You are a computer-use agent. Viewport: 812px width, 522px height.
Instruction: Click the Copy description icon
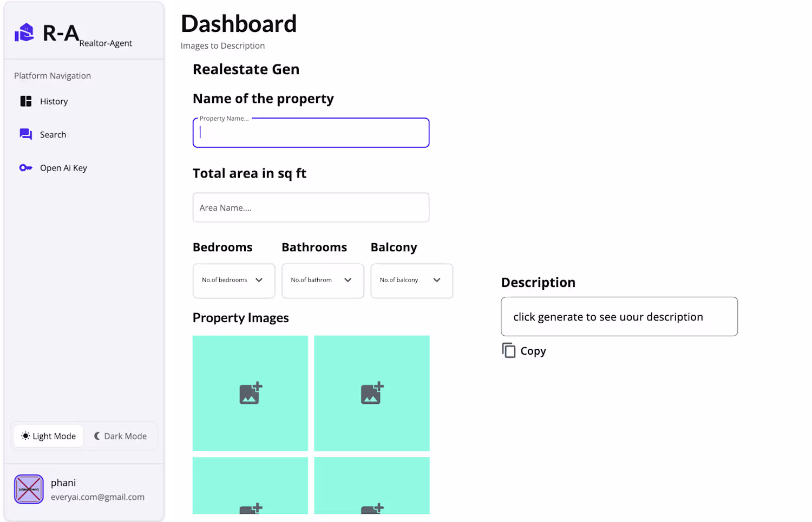click(x=508, y=350)
